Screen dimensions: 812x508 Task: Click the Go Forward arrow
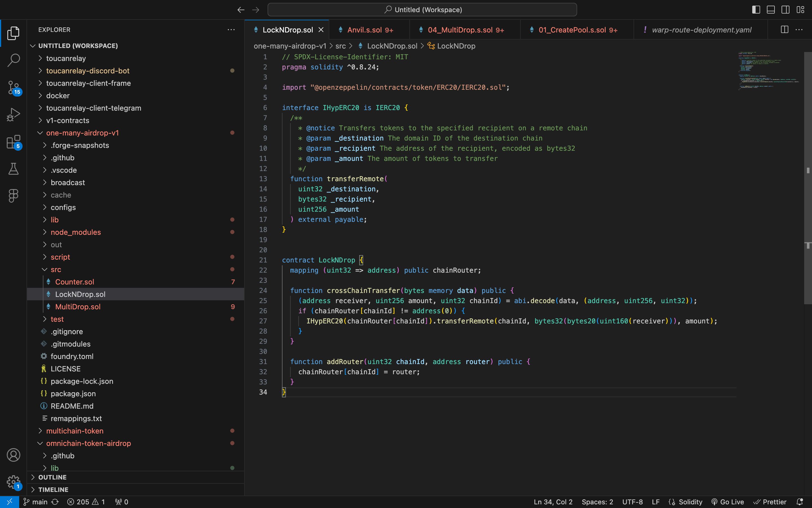click(x=256, y=10)
